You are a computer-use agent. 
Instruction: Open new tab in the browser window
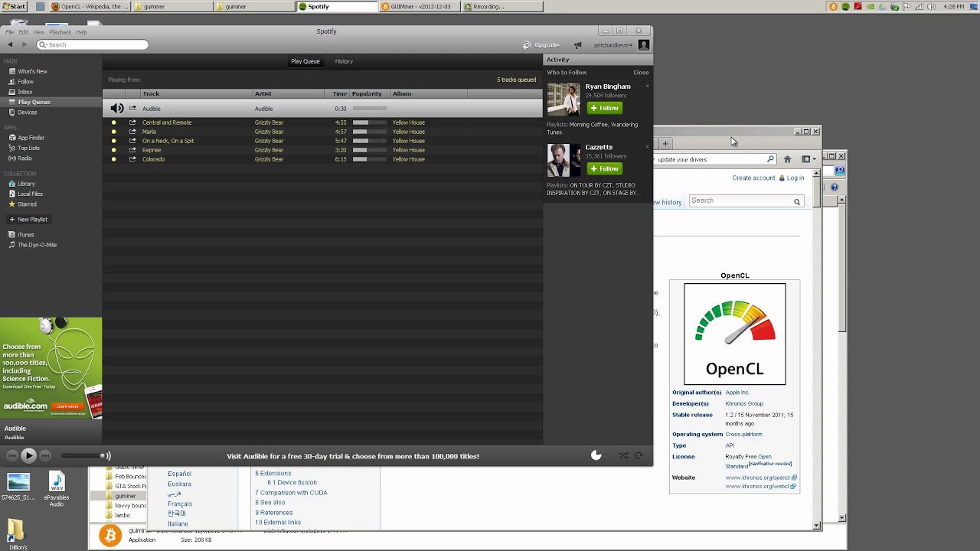[x=665, y=143]
